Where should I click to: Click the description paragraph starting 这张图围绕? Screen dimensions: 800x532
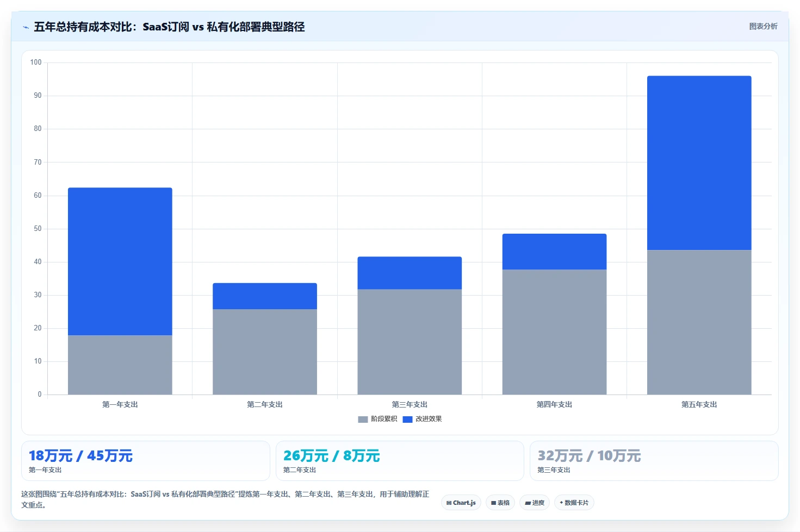[x=225, y=499]
